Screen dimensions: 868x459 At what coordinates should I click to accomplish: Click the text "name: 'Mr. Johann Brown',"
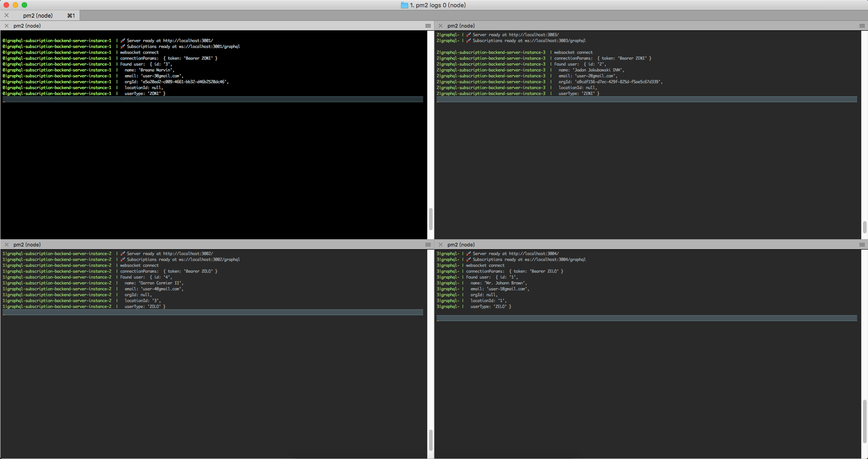point(499,283)
